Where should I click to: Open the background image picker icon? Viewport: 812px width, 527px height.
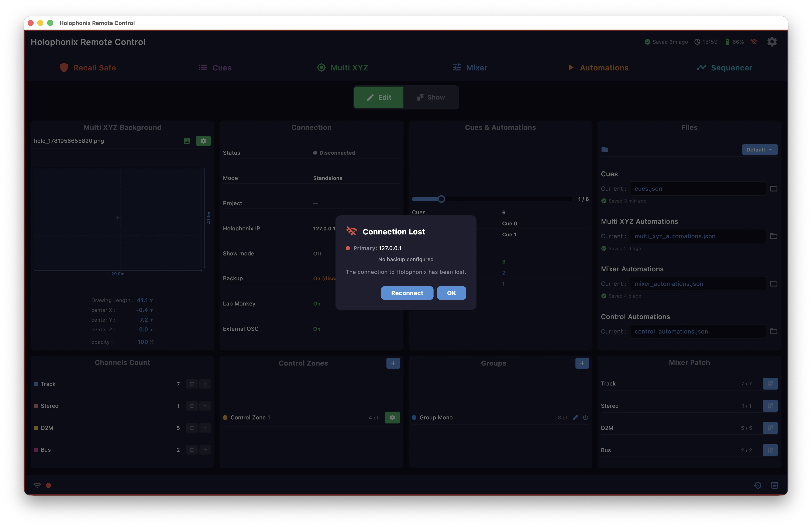click(187, 141)
